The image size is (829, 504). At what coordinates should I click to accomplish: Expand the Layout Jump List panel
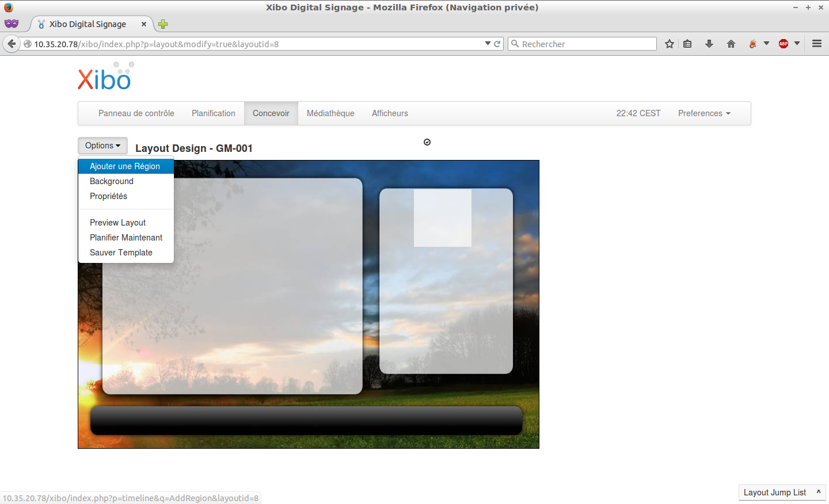tap(781, 492)
